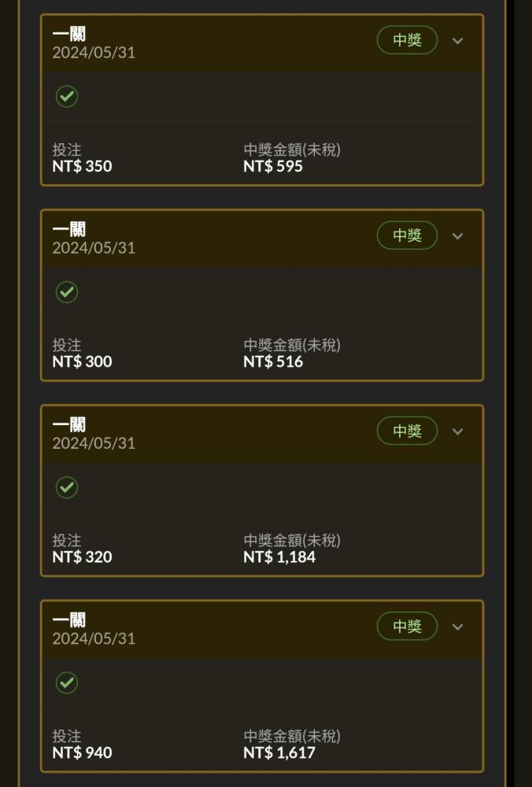The height and width of the screenshot is (787, 532).
Task: Click the NT$ 300 stake amount
Action: (83, 361)
